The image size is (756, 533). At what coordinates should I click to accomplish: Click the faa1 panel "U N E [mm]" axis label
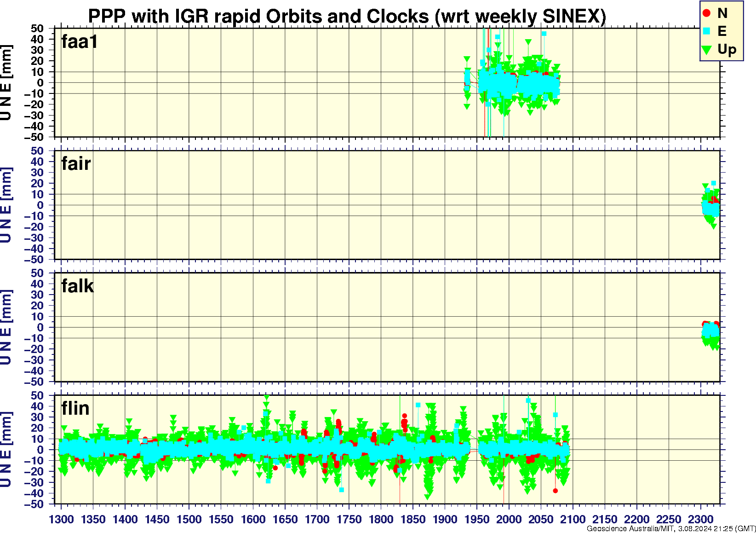(x=6, y=82)
